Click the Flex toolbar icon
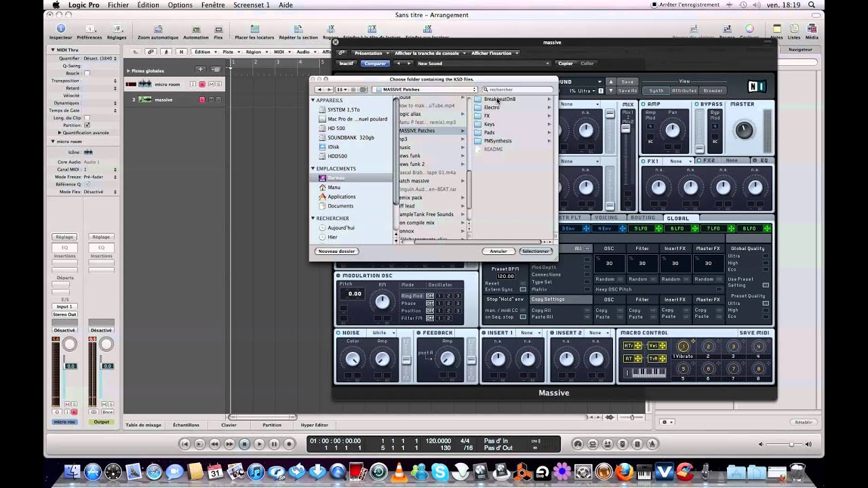The height and width of the screenshot is (488, 868). point(218,29)
